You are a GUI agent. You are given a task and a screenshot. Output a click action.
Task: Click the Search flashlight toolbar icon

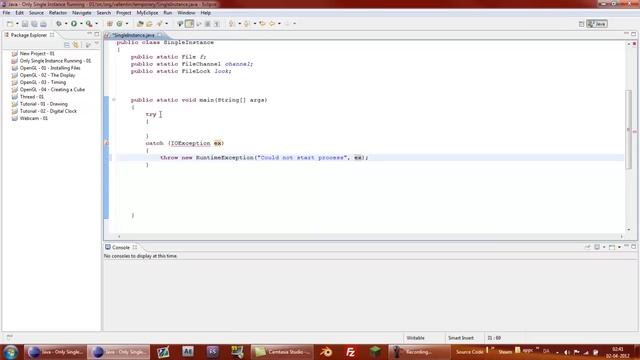(x=160, y=24)
